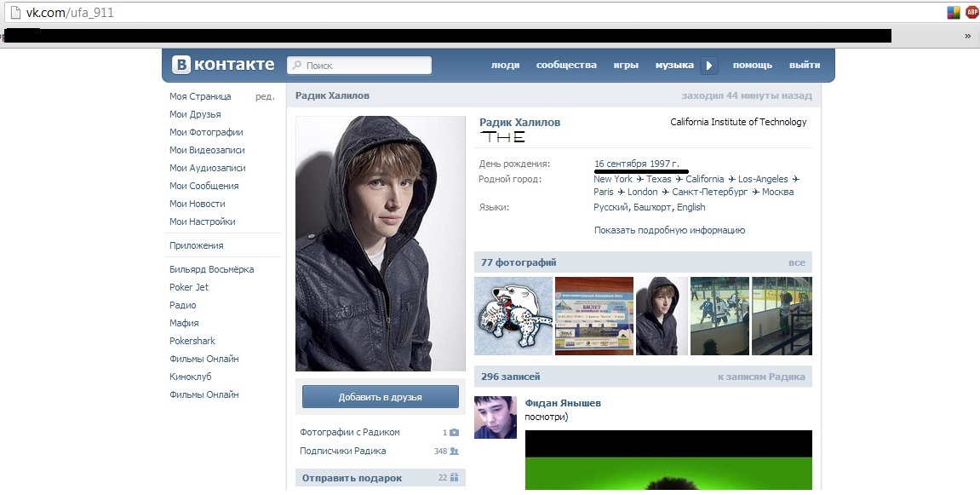Viewport: 980px width, 495px height.
Task: Click Фидан Янышев author name
Action: (563, 404)
